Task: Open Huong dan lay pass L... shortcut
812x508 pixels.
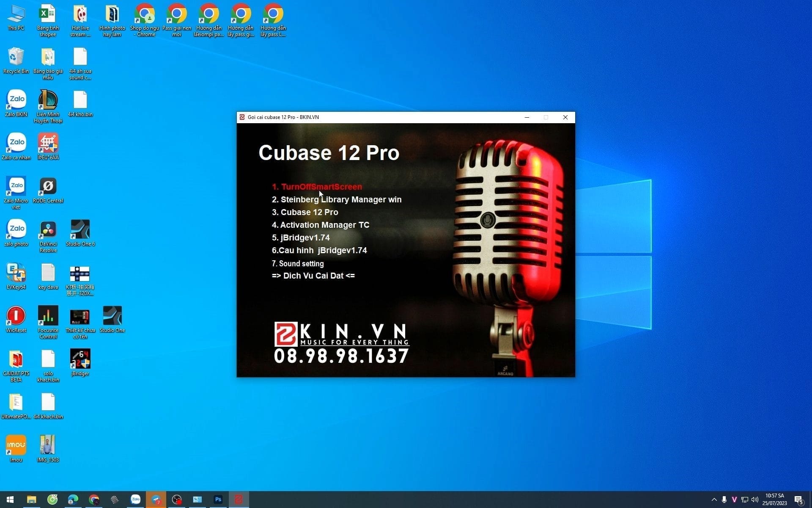Action: tap(273, 20)
